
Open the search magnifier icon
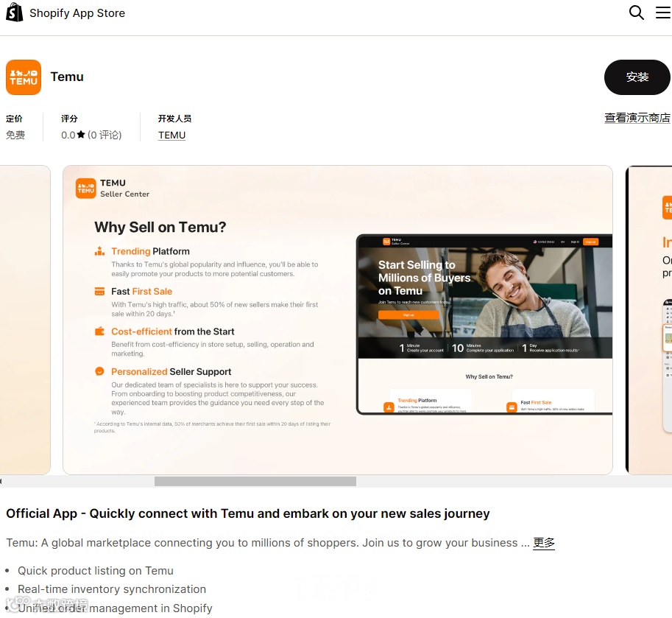click(637, 13)
